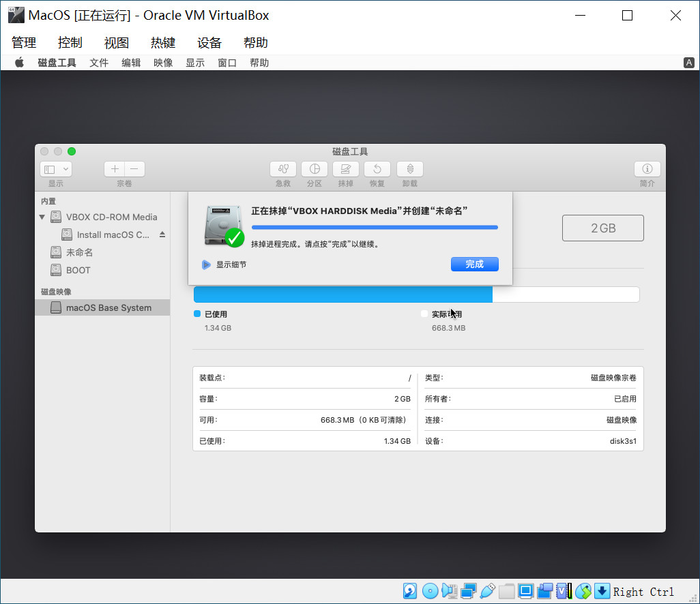Click the 完成 (Done) button

475,264
